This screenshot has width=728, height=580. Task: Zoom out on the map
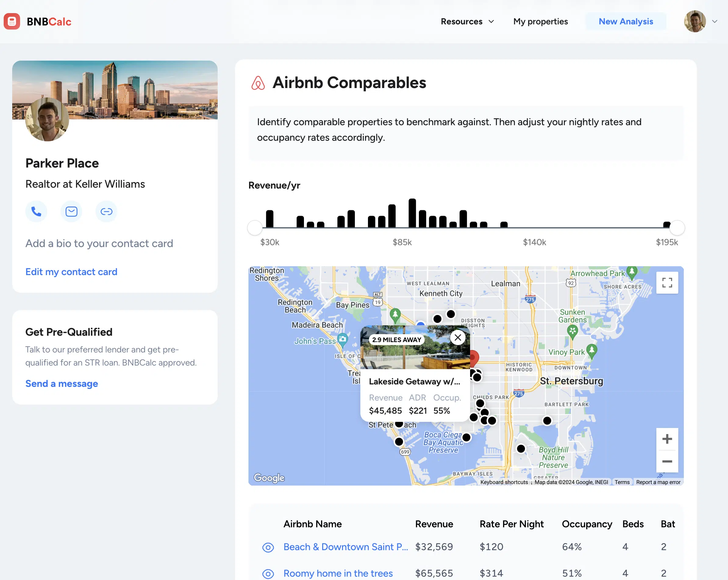coord(667,461)
